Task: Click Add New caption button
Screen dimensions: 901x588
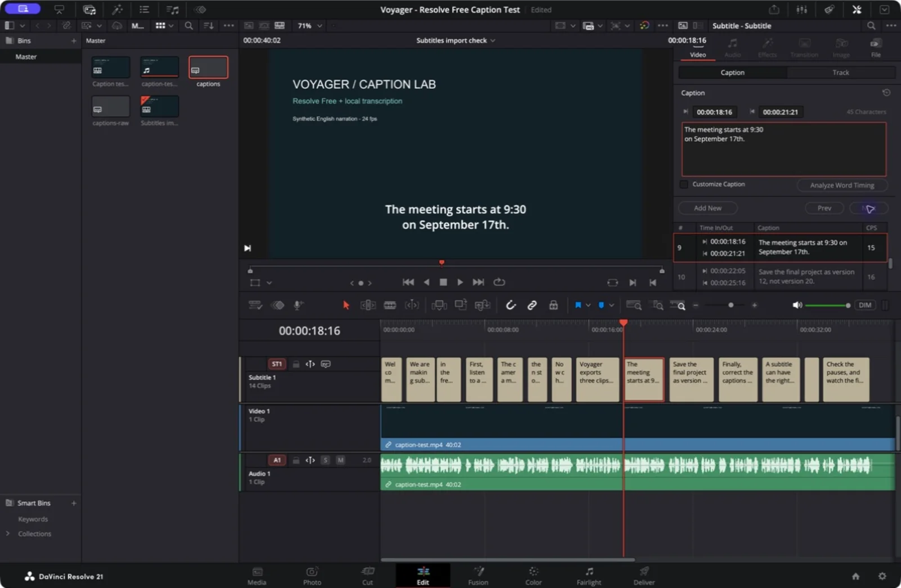Action: [x=707, y=208]
